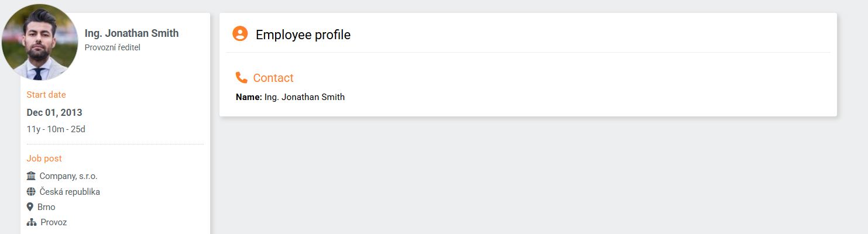Open the Provoz department entry
This screenshot has height=234, width=868.
[x=54, y=223]
